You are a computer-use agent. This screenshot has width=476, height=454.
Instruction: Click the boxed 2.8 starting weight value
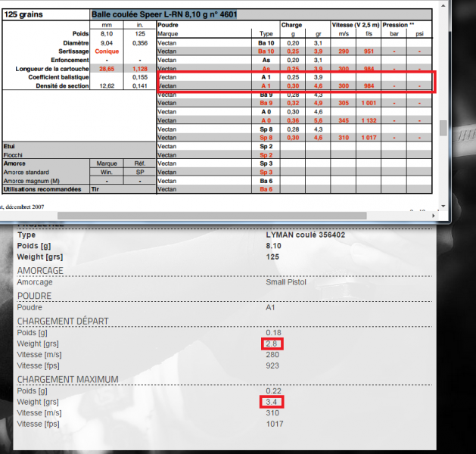pyautogui.click(x=272, y=344)
